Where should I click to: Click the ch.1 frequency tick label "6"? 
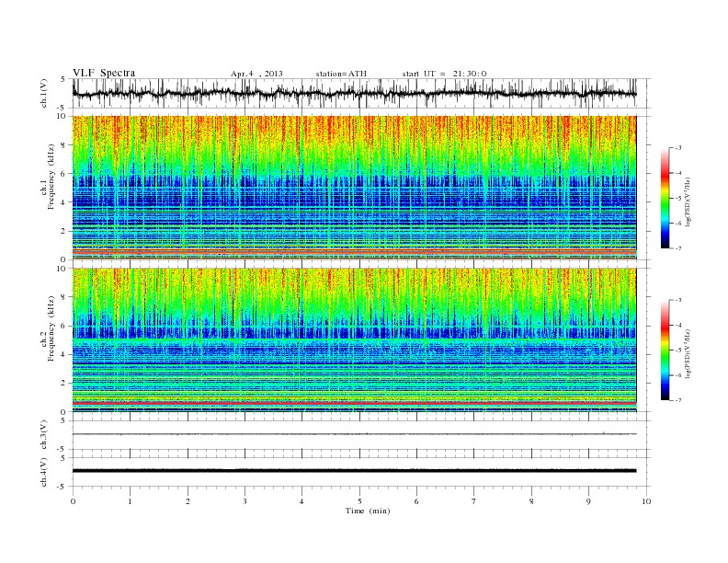click(x=63, y=174)
